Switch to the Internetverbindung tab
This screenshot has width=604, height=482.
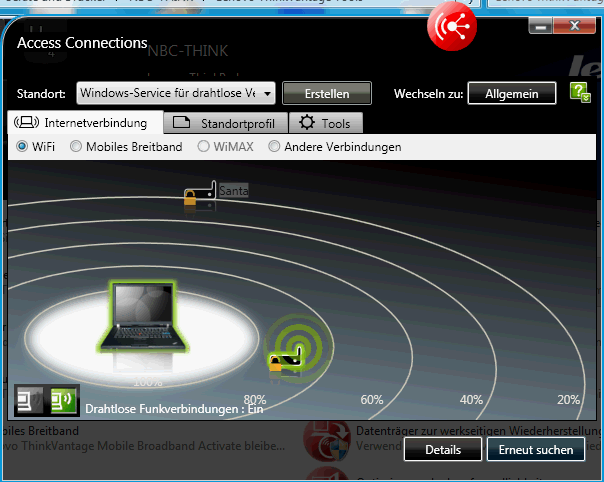pyautogui.click(x=85, y=123)
